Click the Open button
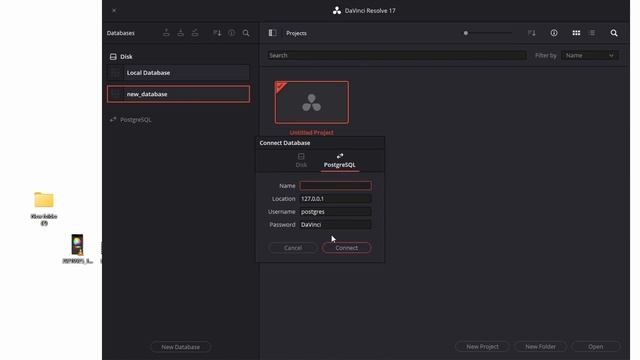 pos(596,347)
